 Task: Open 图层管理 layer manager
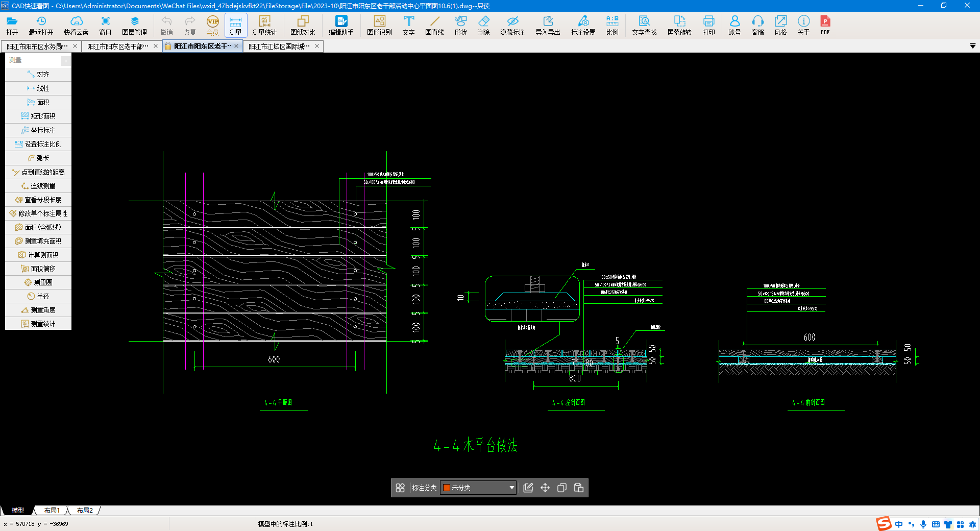[x=134, y=25]
